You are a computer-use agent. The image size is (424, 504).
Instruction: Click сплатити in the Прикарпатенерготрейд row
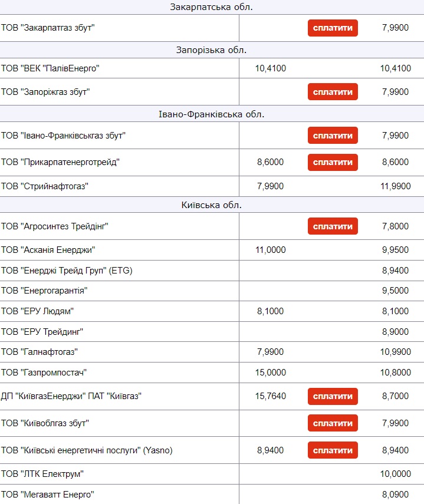click(x=333, y=162)
